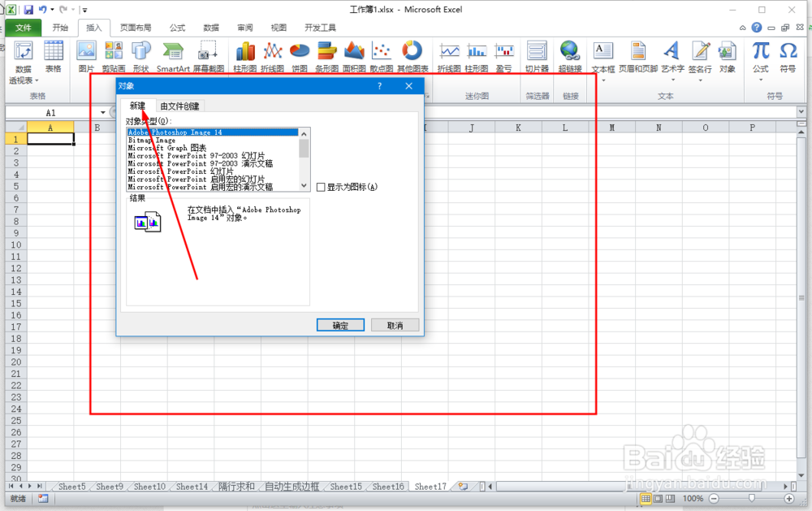The height and width of the screenshot is (511, 812).
Task: Open the 页面布局 ribbon tab
Action: coord(136,28)
